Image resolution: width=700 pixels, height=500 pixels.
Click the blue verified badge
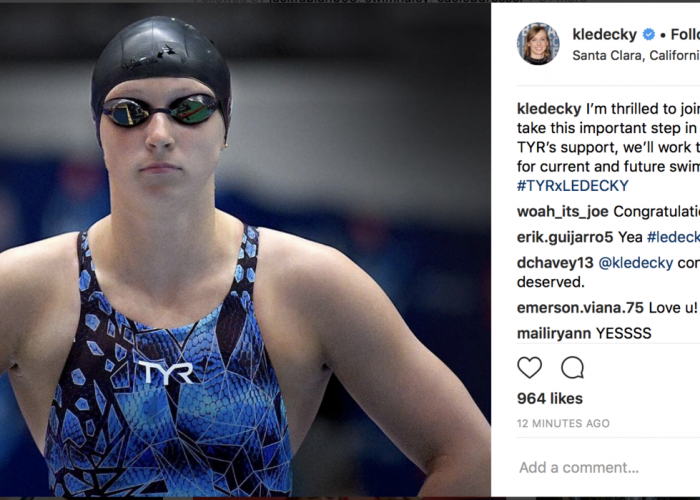(649, 34)
